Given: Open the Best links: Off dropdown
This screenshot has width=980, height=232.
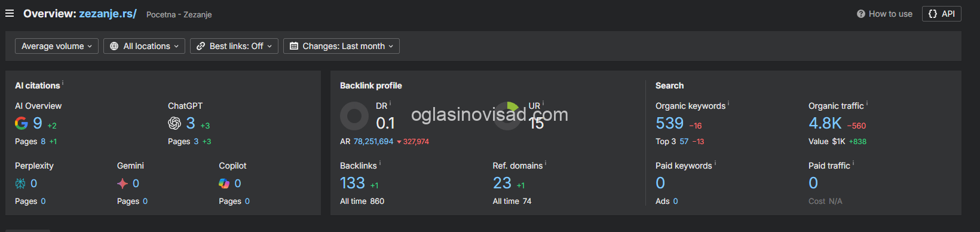Looking at the screenshot, I should point(234,46).
